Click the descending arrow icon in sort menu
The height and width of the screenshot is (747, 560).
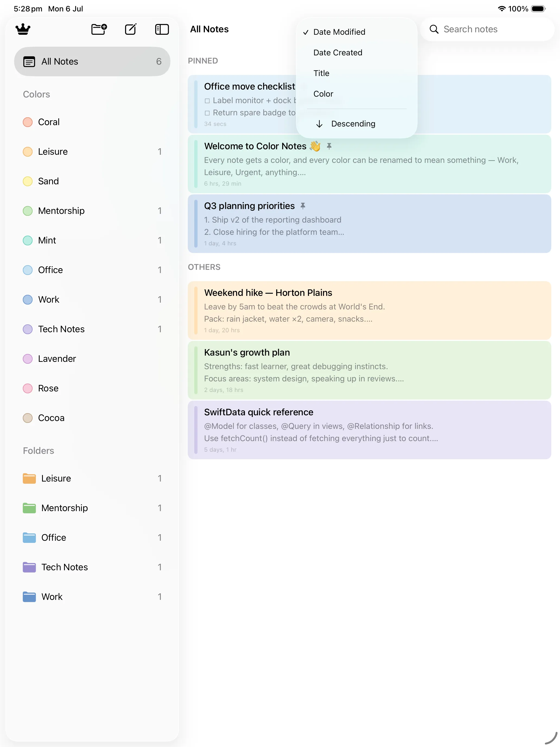pos(319,124)
